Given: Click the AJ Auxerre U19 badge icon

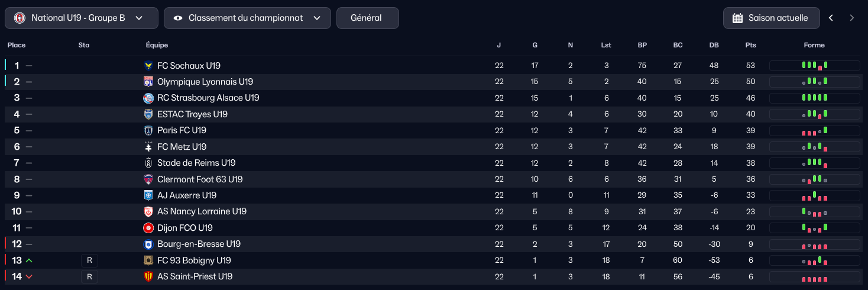Looking at the screenshot, I should pos(148,195).
